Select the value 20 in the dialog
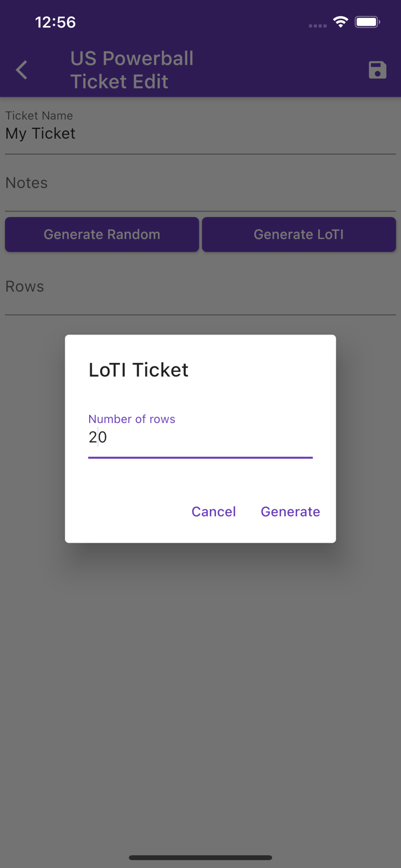 (98, 438)
